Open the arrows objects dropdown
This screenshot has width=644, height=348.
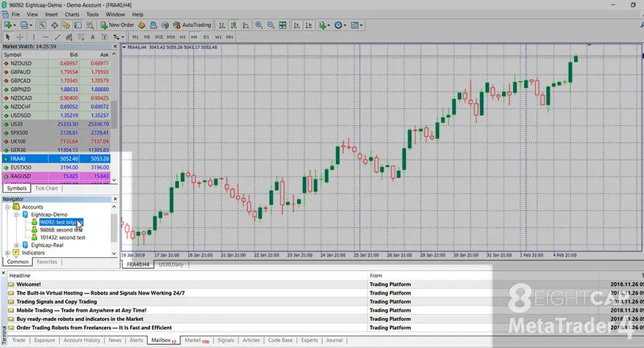click(119, 37)
